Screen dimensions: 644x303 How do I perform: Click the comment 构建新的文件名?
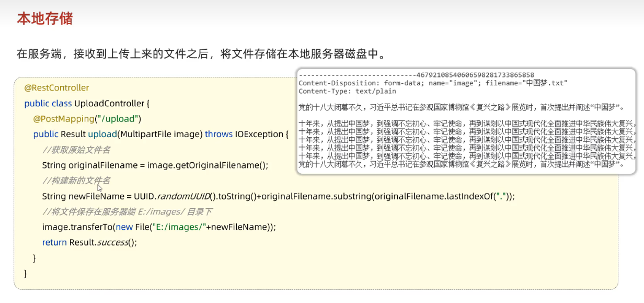(x=76, y=181)
